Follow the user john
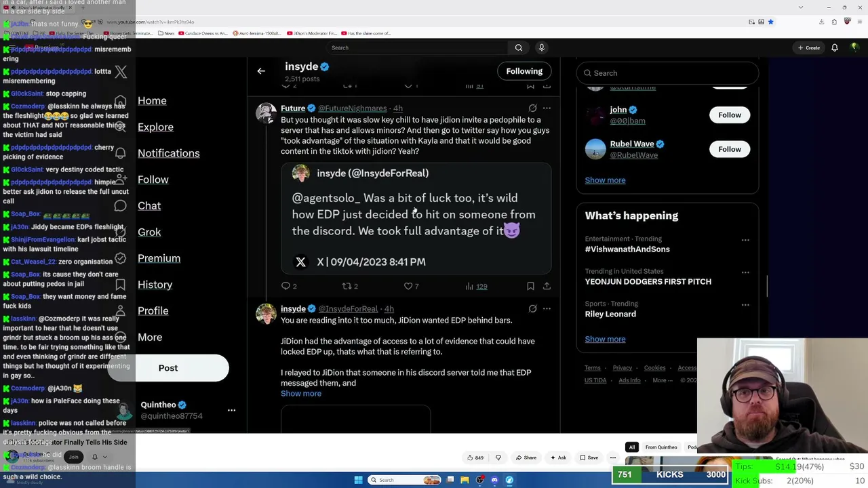This screenshot has height=488, width=868. coord(730,115)
